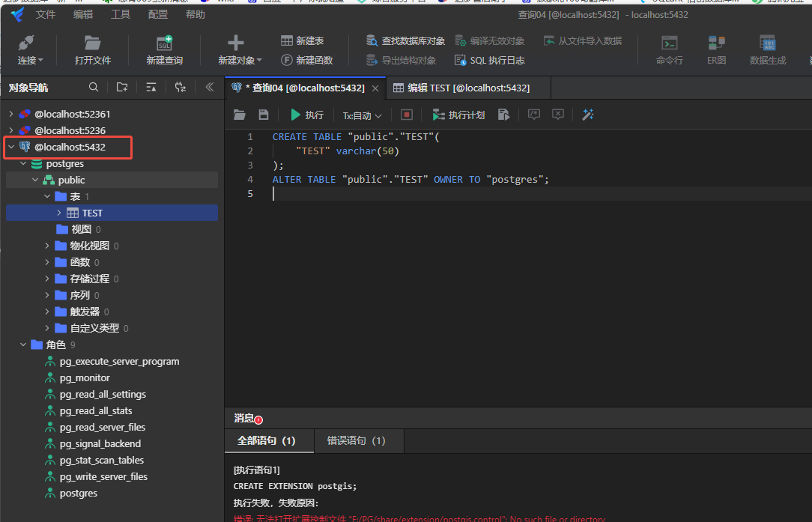Select the pg_read_all_settings role

(x=103, y=395)
